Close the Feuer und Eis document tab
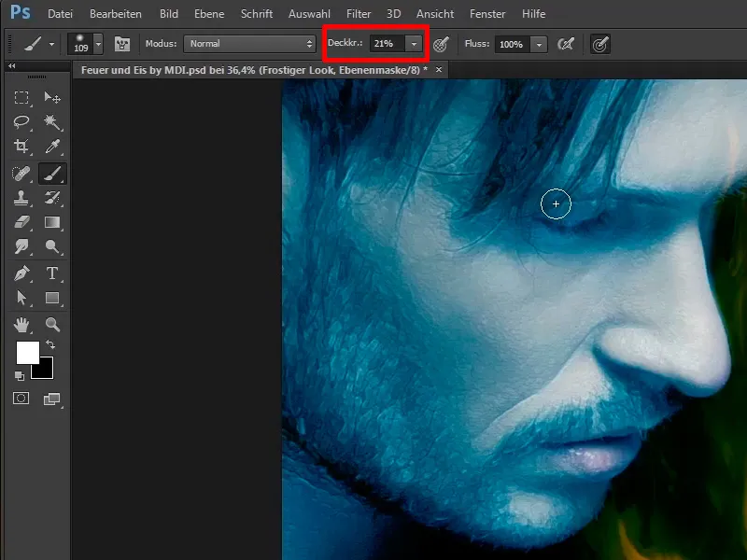This screenshot has width=747, height=560. click(x=439, y=69)
